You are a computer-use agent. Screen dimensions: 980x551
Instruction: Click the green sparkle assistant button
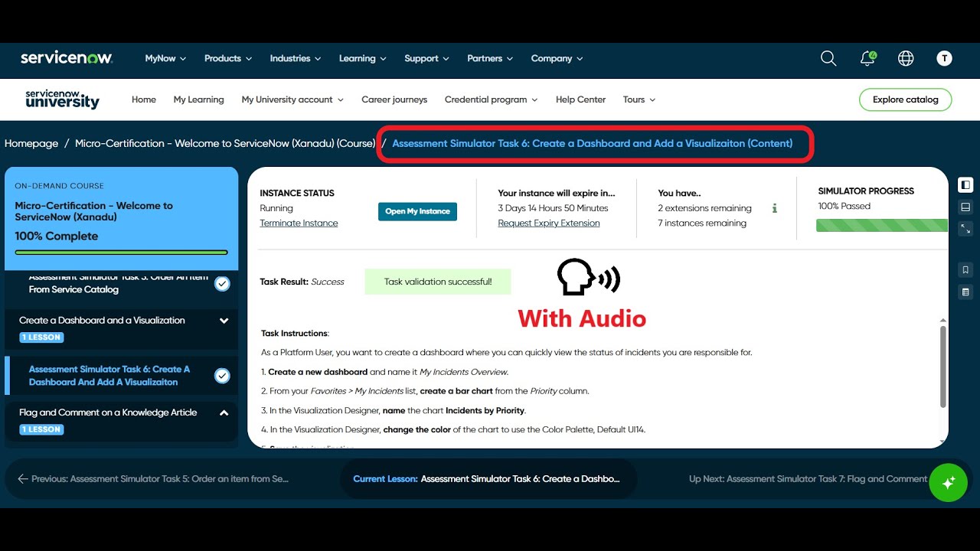(948, 483)
